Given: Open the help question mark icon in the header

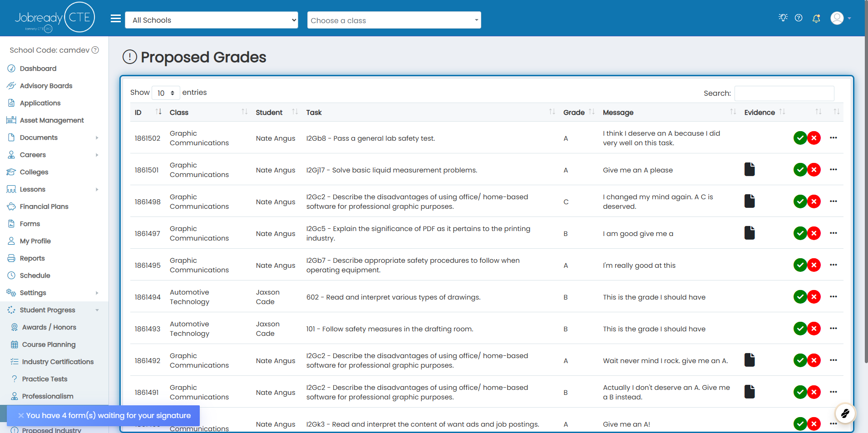Looking at the screenshot, I should click(799, 18).
